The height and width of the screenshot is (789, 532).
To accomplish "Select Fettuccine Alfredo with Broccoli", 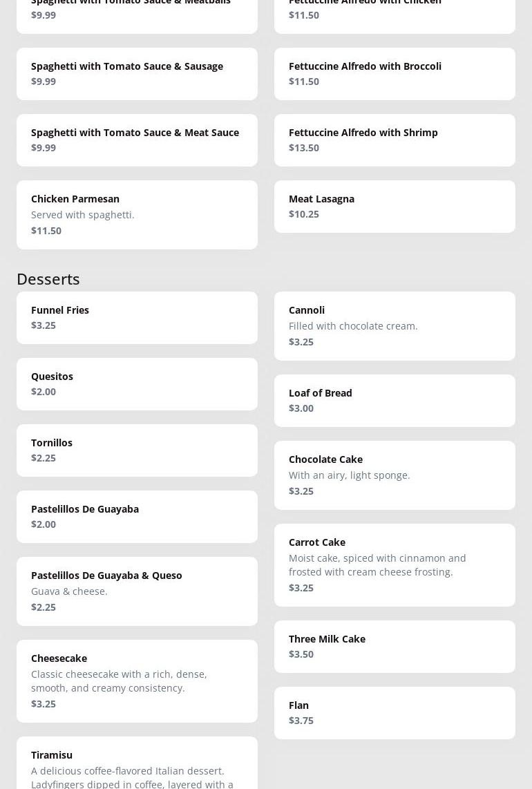I will point(395,74).
